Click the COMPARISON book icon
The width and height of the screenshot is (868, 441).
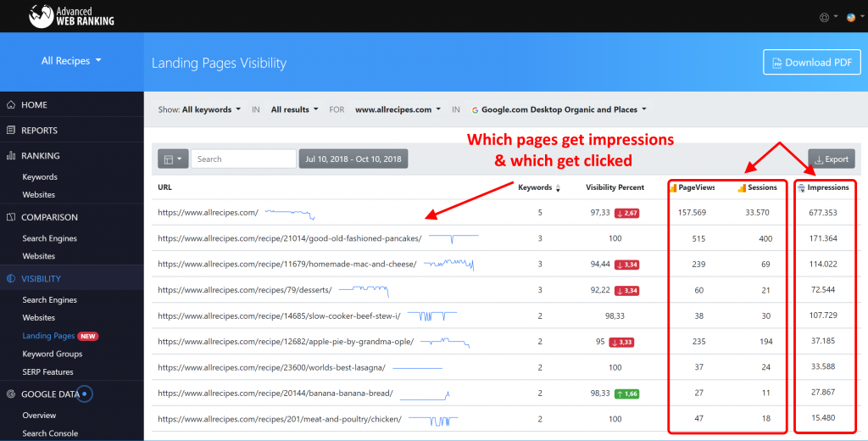click(11, 217)
